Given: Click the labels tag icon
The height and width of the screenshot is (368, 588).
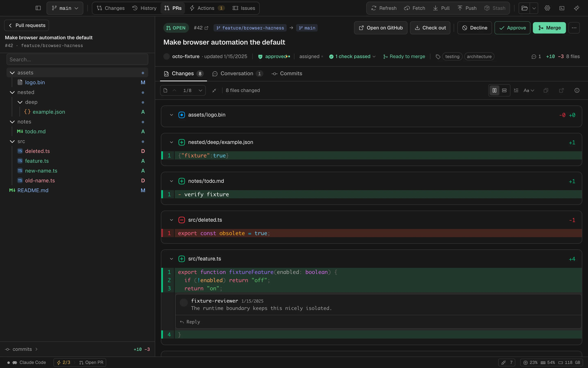Looking at the screenshot, I should (x=438, y=56).
